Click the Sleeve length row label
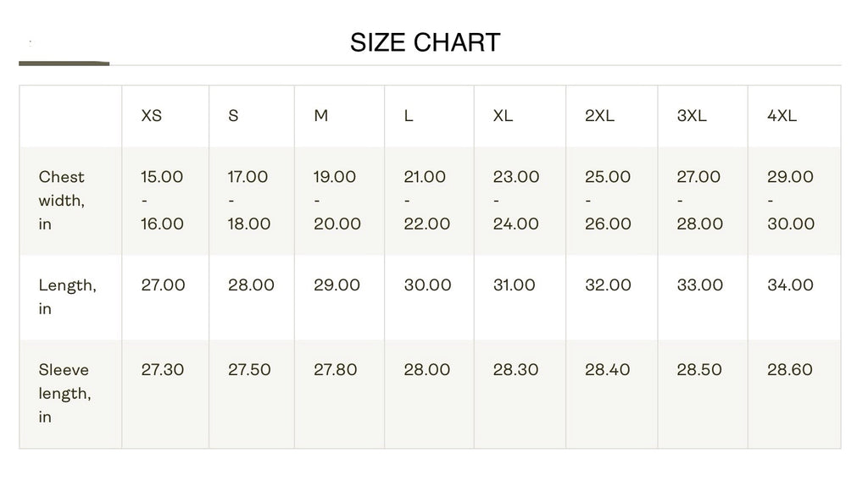The width and height of the screenshot is (868, 481). 64,393
